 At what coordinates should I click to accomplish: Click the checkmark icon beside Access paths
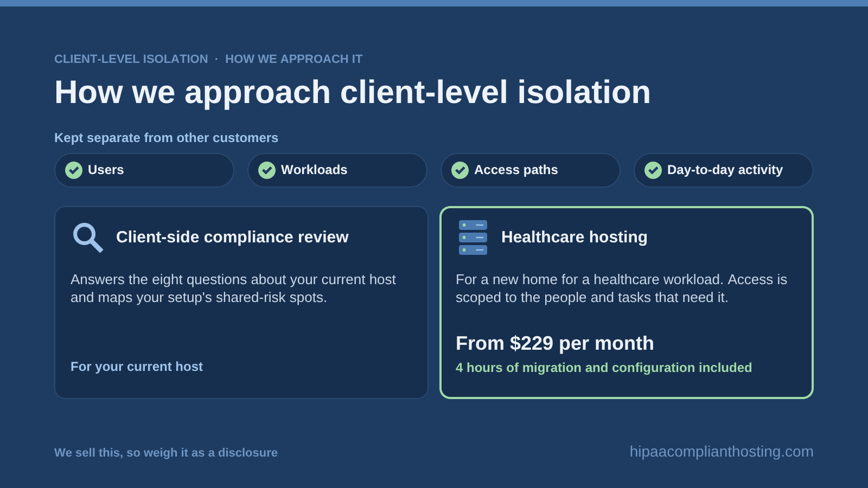(460, 170)
